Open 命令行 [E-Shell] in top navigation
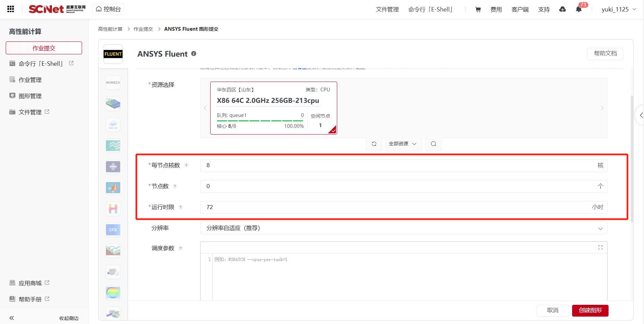The image size is (644, 324). [430, 9]
